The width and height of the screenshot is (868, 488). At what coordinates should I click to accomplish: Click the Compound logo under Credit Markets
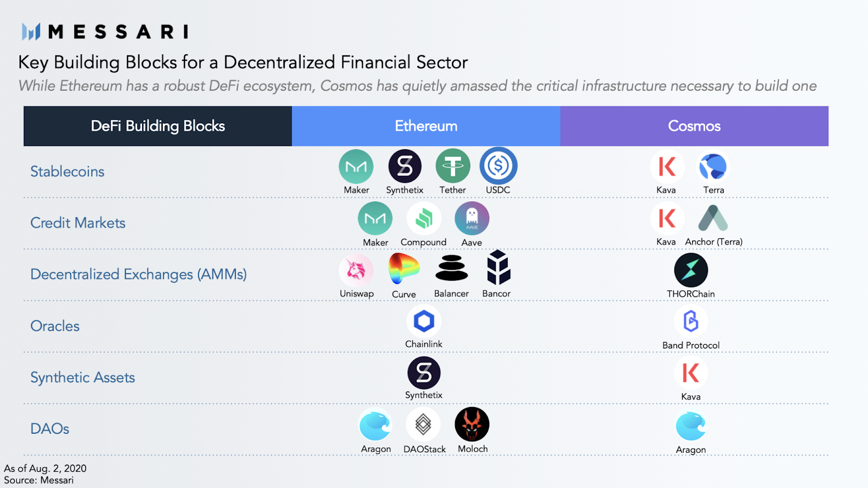[x=424, y=219]
